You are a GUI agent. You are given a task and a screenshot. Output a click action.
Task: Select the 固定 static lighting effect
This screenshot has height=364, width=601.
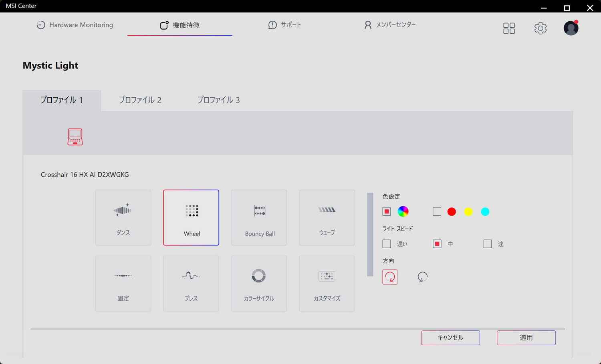pos(123,284)
